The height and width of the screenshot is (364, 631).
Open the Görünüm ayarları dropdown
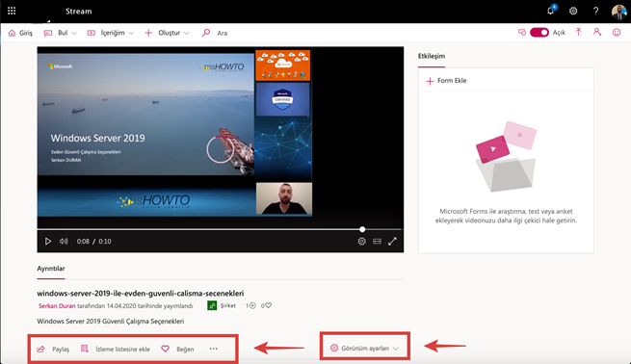[x=364, y=348]
